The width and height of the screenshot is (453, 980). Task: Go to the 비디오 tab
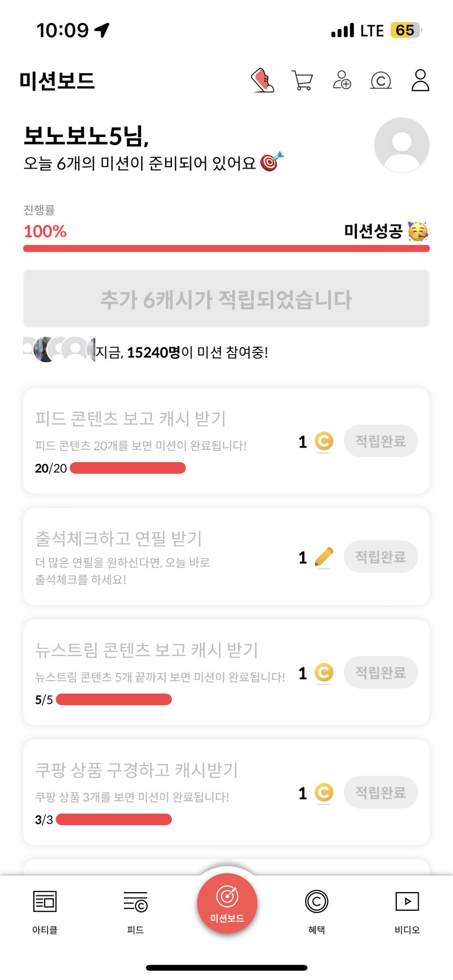tap(407, 909)
